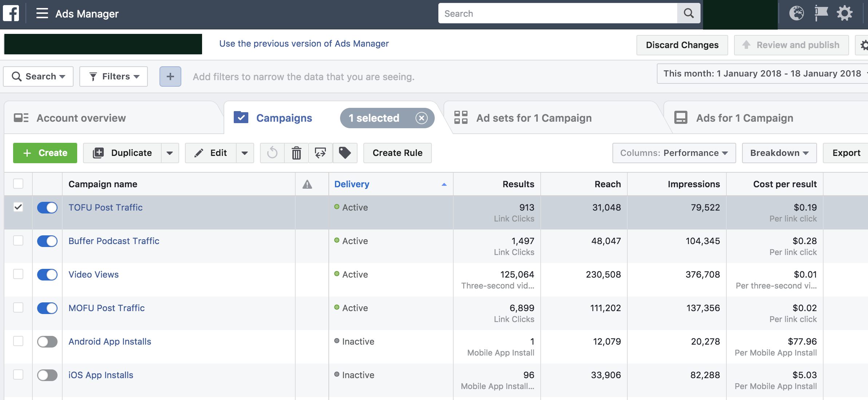The height and width of the screenshot is (400, 868).
Task: Click the undo changes icon
Action: pos(272,152)
